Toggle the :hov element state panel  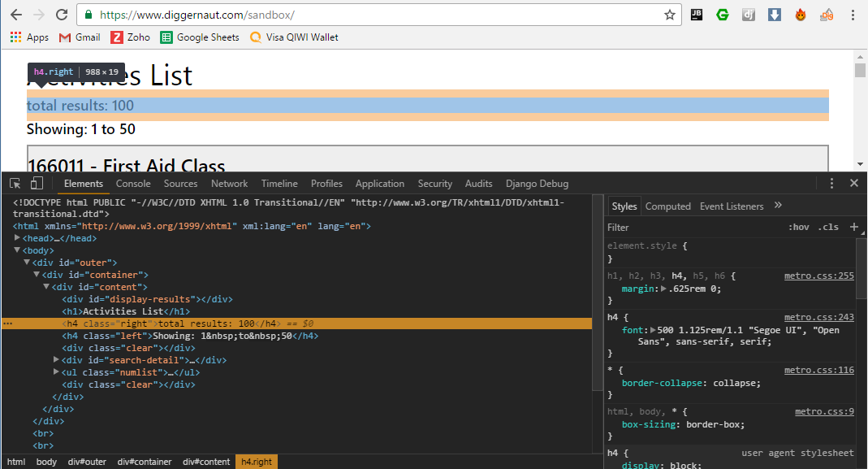point(798,228)
